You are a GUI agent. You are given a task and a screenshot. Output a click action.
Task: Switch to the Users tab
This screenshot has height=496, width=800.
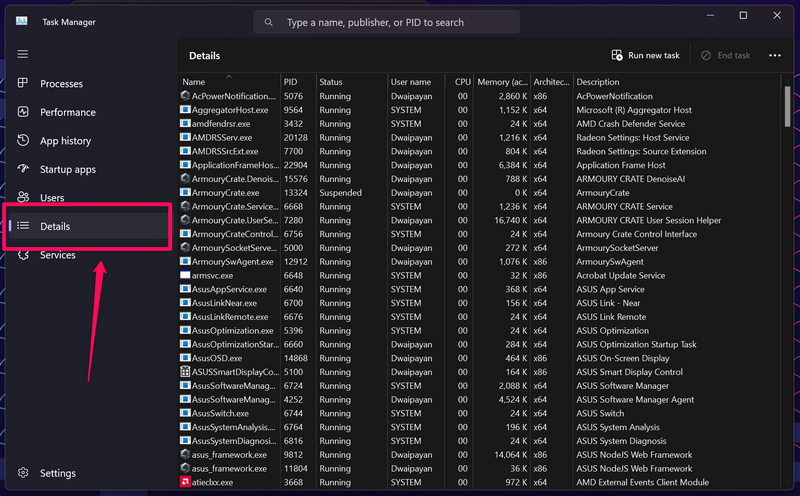(x=52, y=198)
